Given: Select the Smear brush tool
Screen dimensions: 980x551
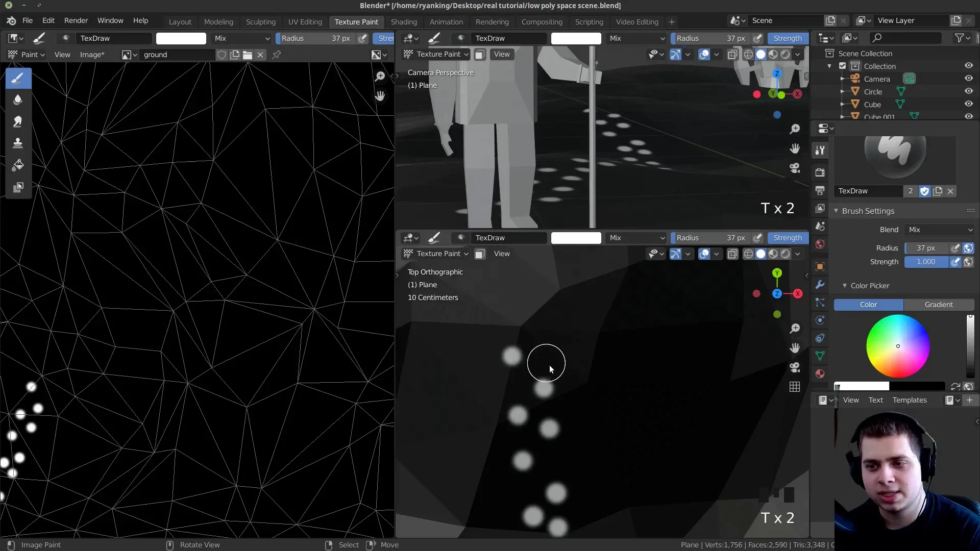Looking at the screenshot, I should tap(18, 121).
